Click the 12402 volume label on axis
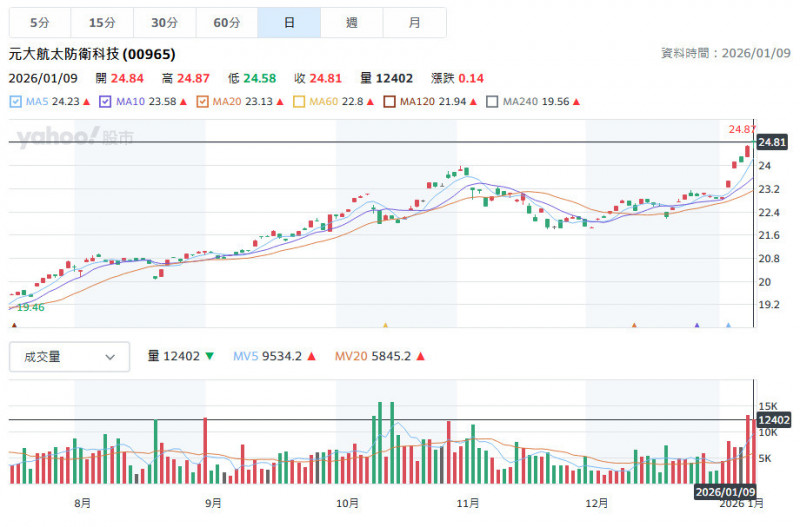 [775, 420]
